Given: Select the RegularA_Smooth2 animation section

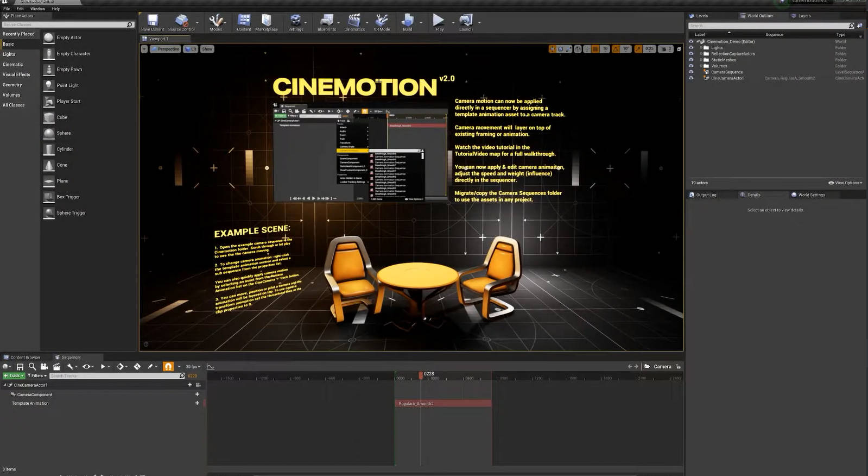Looking at the screenshot, I should click(x=443, y=403).
